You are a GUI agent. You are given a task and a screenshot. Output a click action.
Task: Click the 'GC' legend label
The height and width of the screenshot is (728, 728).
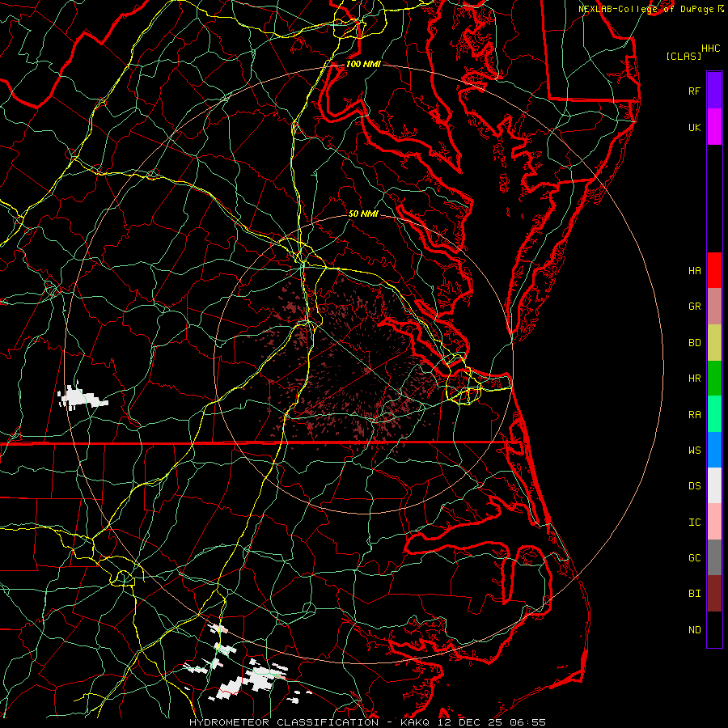click(x=694, y=558)
